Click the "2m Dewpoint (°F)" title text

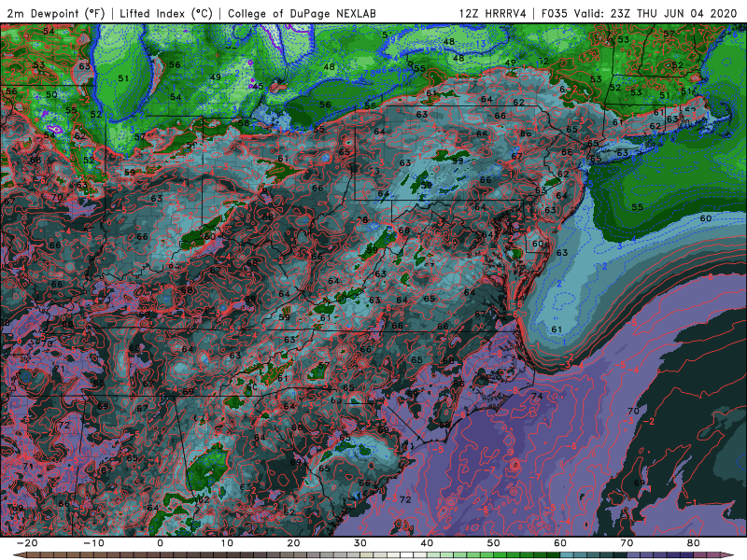56,13
